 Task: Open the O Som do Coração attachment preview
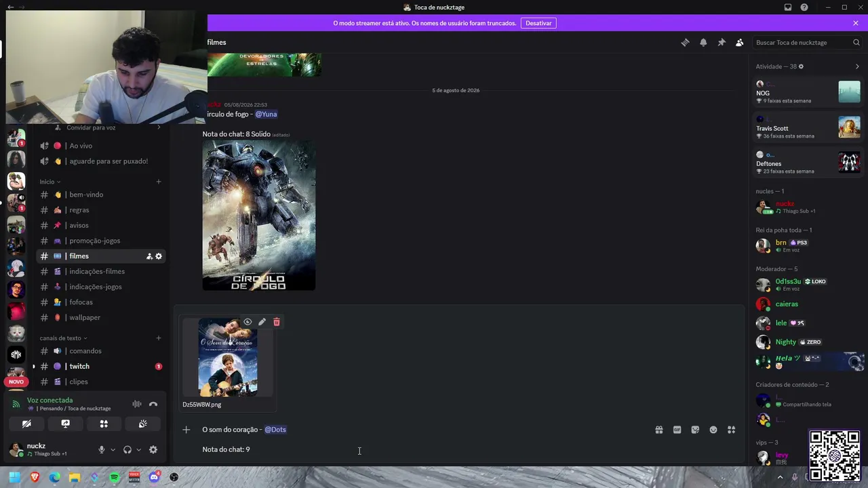pyautogui.click(x=228, y=357)
